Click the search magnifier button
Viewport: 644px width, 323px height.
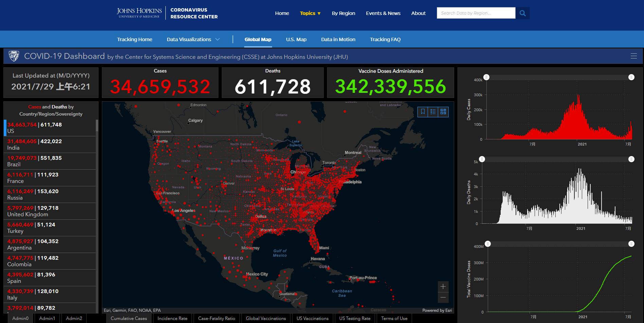coord(522,13)
